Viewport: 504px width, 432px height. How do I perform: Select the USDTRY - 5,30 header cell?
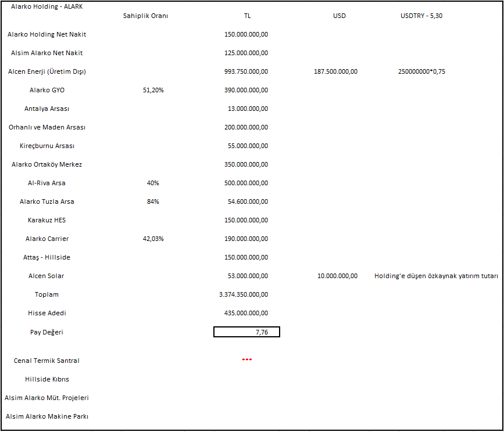[x=421, y=16]
